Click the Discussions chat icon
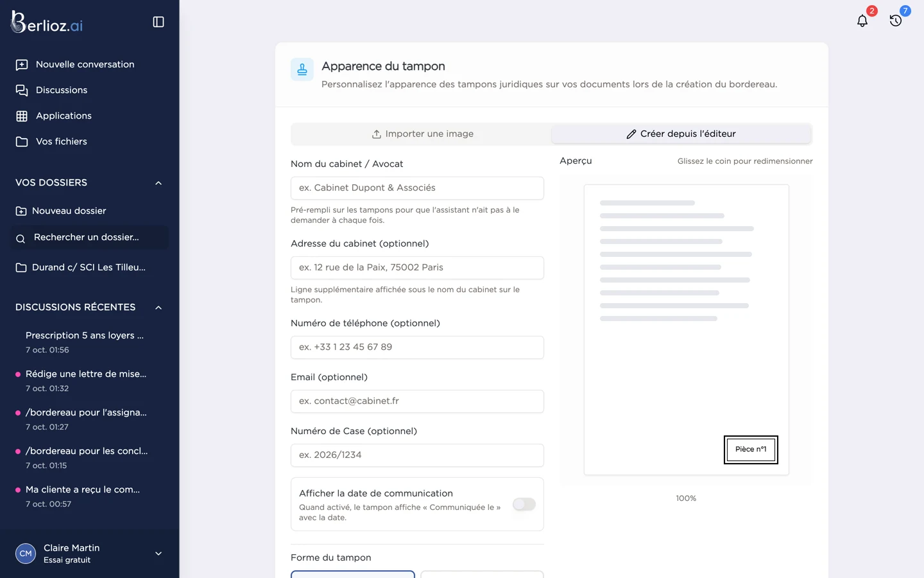Viewport: 924px width, 578px height. [22, 91]
